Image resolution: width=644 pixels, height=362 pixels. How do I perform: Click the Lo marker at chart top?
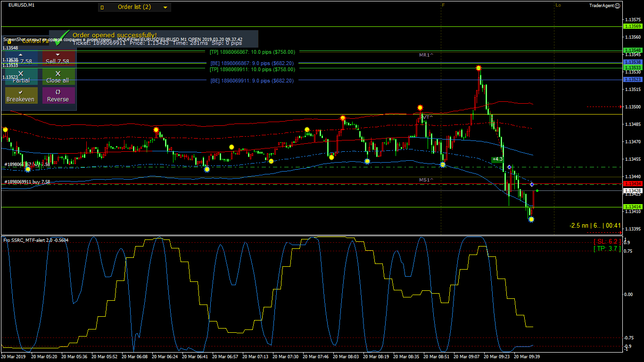[x=558, y=5]
